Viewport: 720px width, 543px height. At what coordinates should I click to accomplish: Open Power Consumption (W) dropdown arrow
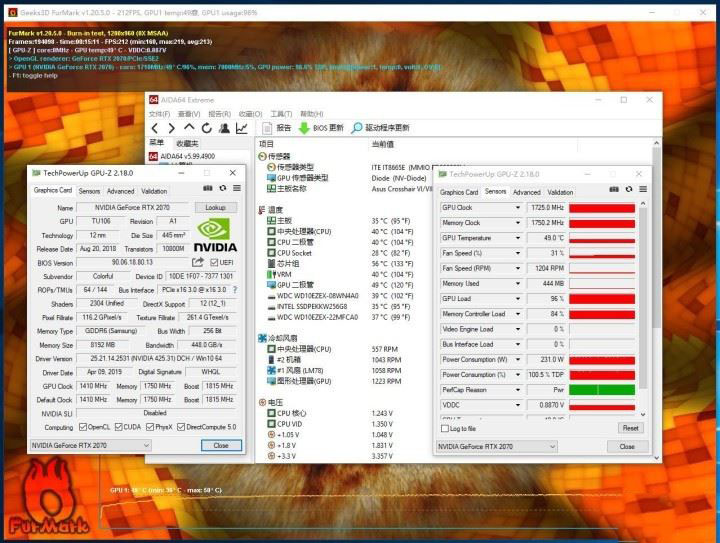click(518, 359)
